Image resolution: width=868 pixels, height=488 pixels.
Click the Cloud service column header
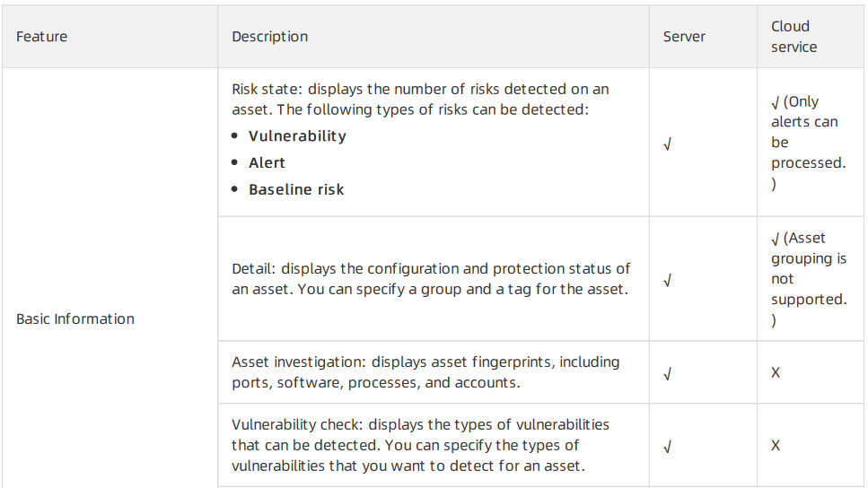tap(793, 37)
